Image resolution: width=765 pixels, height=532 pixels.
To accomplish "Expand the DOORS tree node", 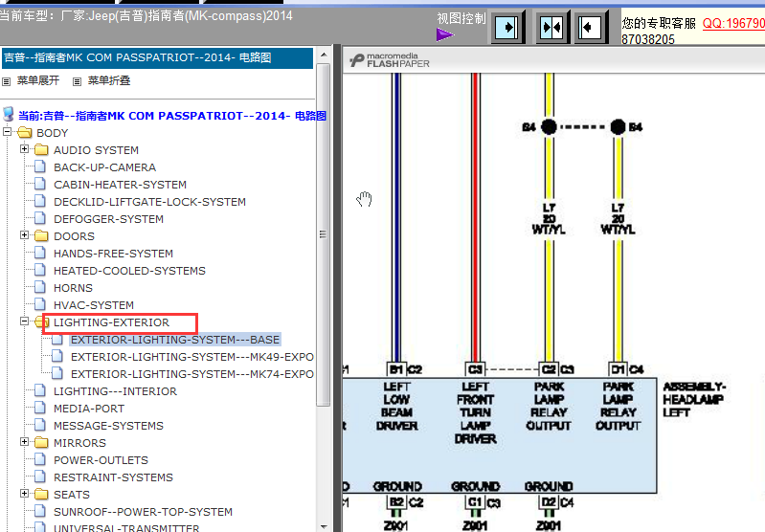I will [24, 235].
